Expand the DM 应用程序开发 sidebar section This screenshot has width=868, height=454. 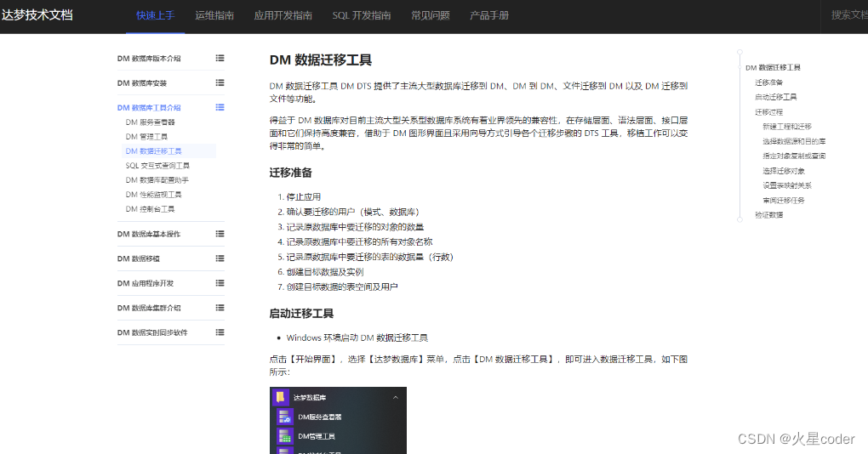146,283
